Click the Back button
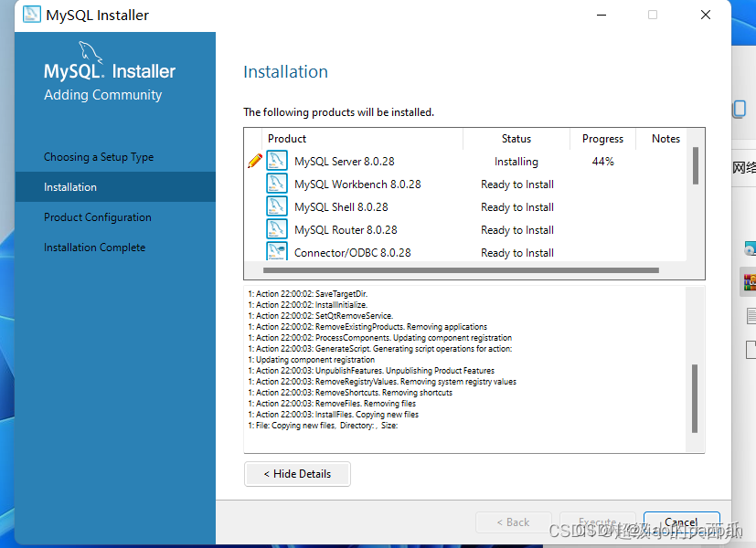The height and width of the screenshot is (548, 756). click(x=513, y=522)
